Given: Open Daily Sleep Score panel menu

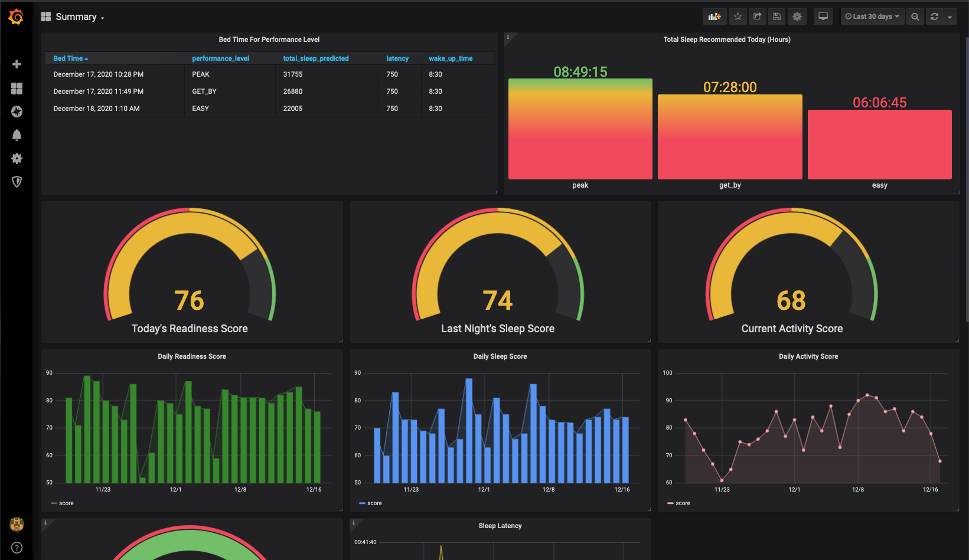Looking at the screenshot, I should [500, 356].
